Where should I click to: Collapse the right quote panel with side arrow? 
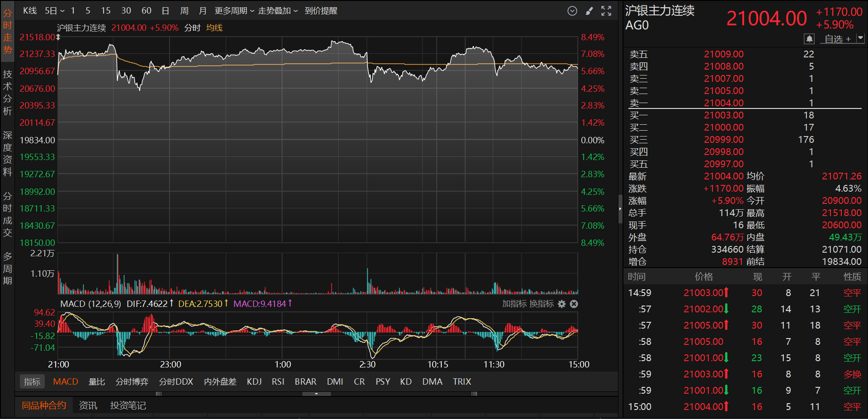pos(620,209)
